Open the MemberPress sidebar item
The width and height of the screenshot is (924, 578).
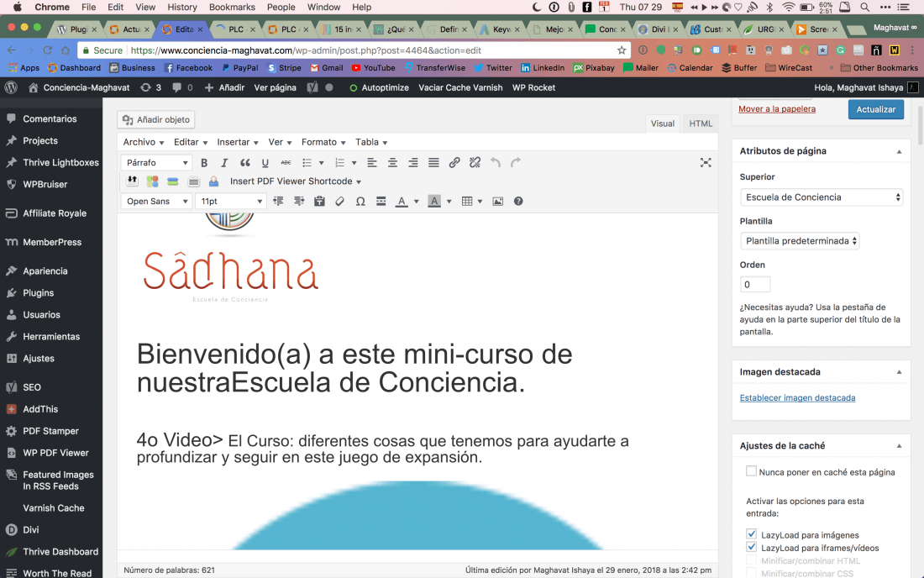pyautogui.click(x=50, y=242)
